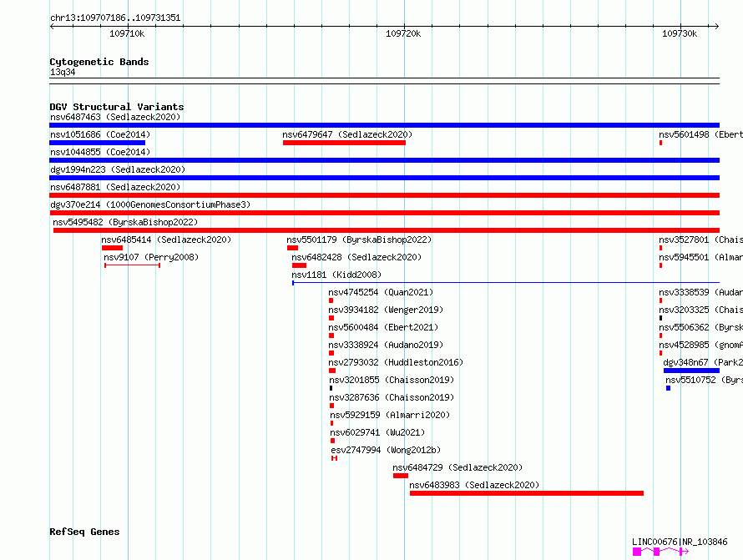Select the red nsv6482428 variant bar

point(299,265)
